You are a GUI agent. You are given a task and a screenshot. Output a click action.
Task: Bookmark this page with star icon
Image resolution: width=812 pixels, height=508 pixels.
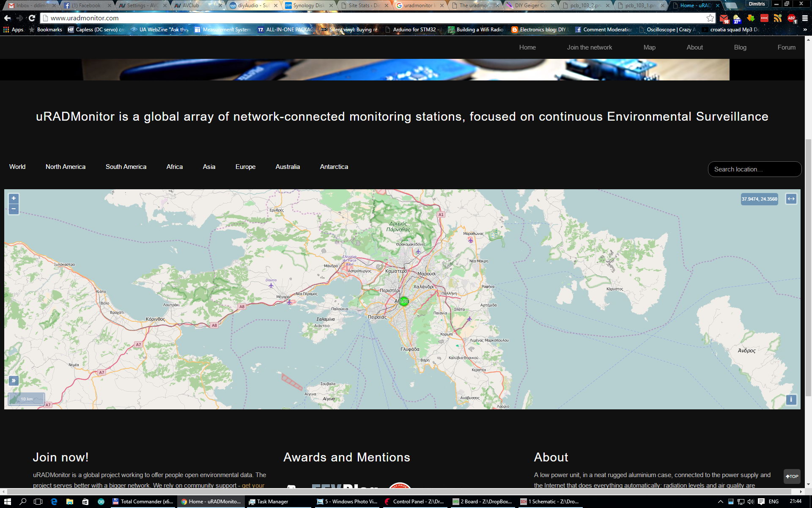710,18
